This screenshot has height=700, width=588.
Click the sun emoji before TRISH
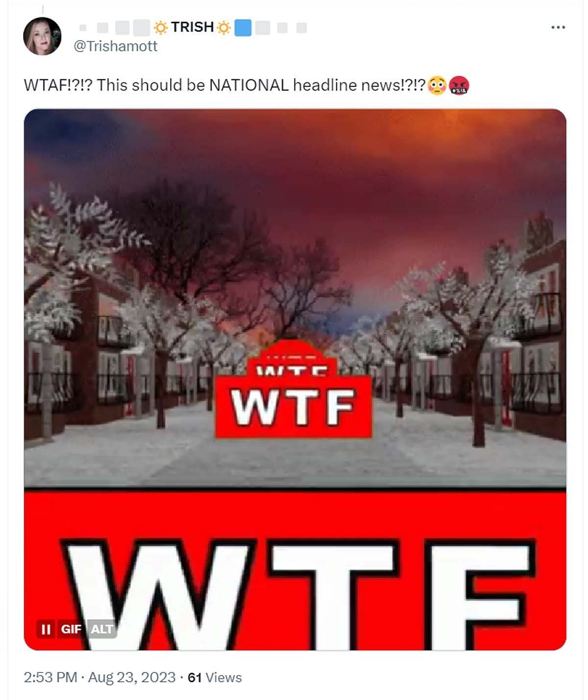161,27
